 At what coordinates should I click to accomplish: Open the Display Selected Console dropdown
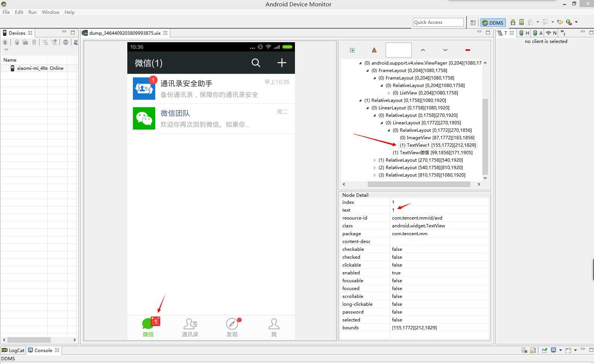[560, 350]
